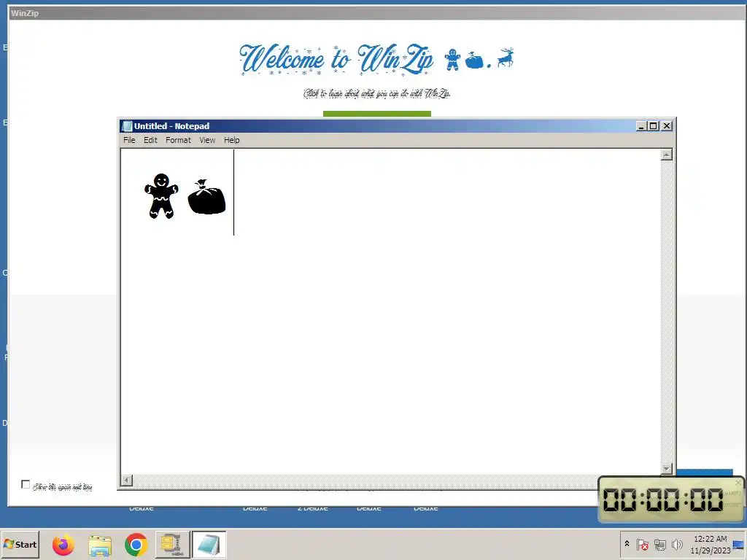Open the Notepad Help menu
The width and height of the screenshot is (747, 560).
[x=231, y=140]
